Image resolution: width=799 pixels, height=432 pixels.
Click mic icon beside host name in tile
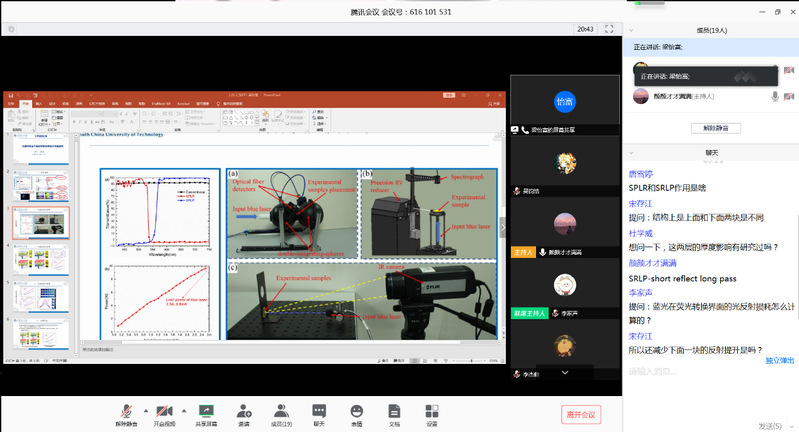click(x=543, y=252)
